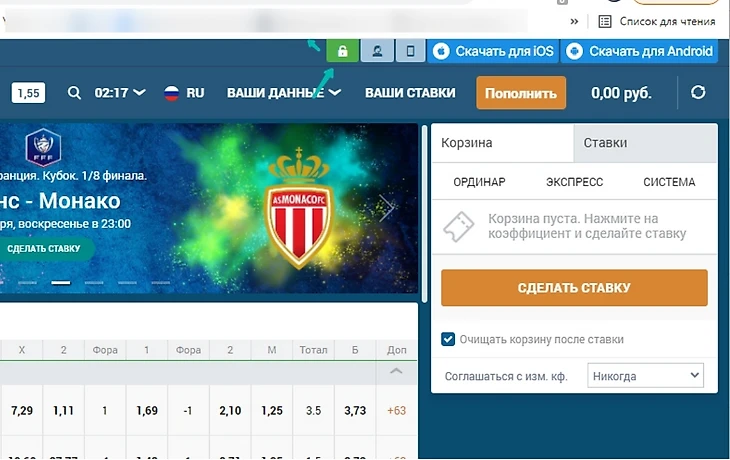Switch to the Корзина tab

[502, 142]
